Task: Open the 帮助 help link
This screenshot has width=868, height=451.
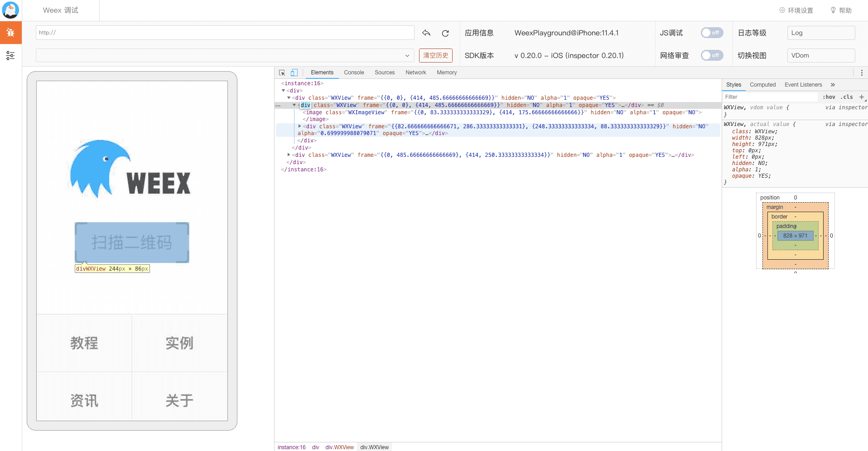Action: pyautogui.click(x=841, y=10)
